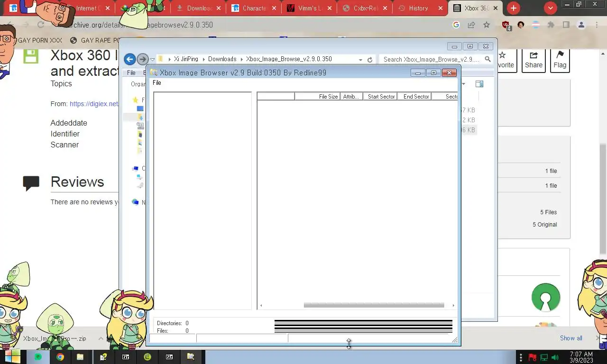Click the Reviews speech bubble icon

pyautogui.click(x=31, y=183)
